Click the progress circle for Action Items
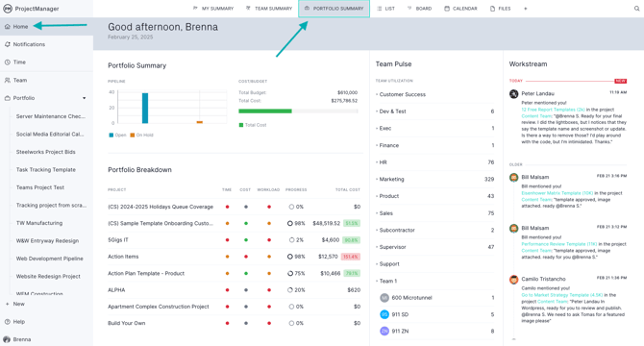This screenshot has height=346, width=644. coord(290,257)
